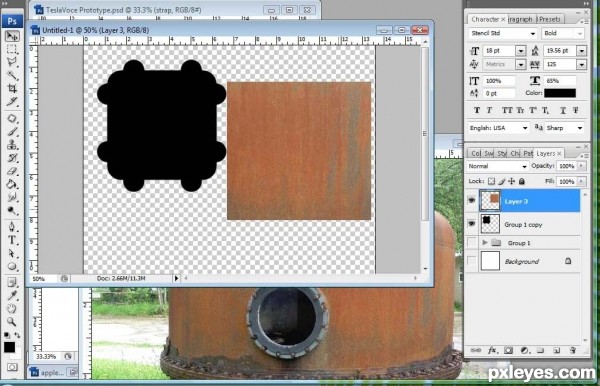Select the Dodge tool
Image resolution: width=600 pixels, height=386 pixels.
[12, 210]
